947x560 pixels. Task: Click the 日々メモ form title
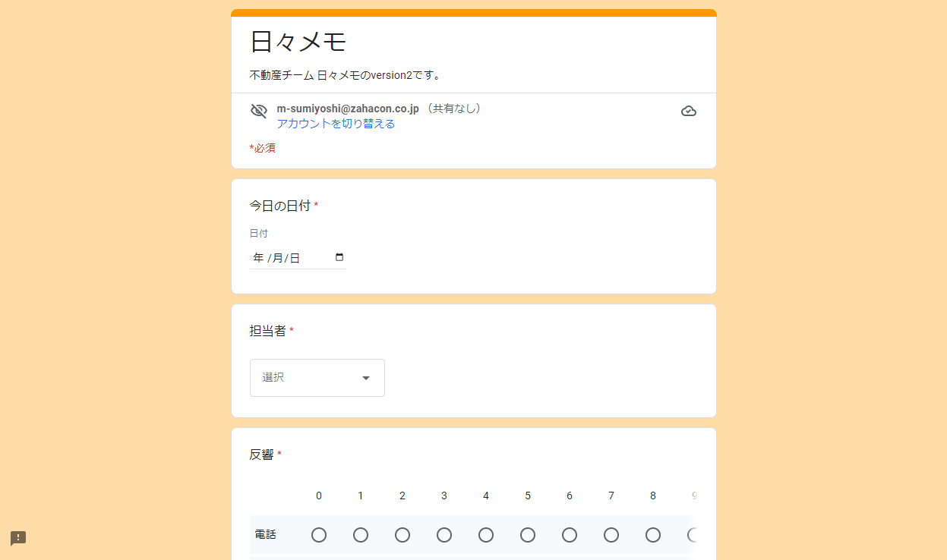click(x=298, y=42)
